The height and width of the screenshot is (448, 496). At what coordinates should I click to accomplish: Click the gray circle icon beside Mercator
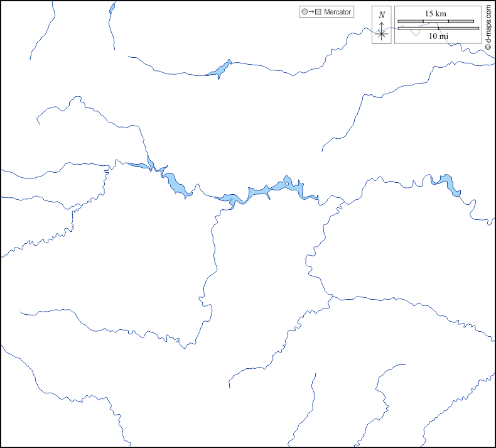tap(305, 12)
